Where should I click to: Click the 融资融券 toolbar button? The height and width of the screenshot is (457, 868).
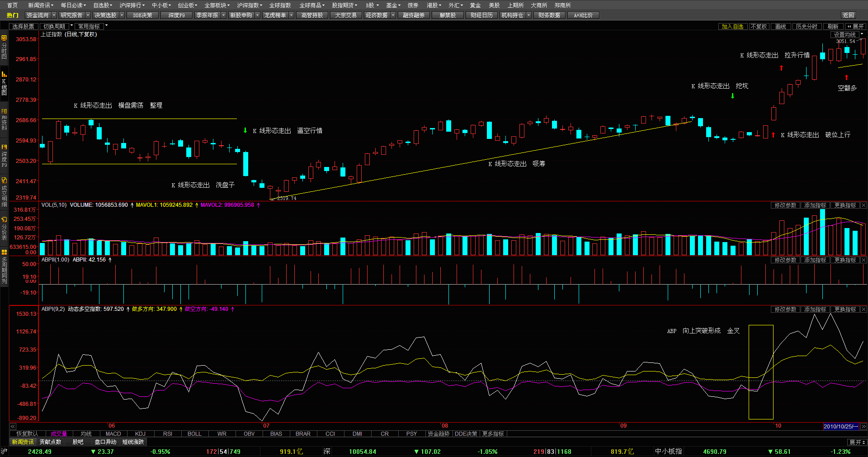pyautogui.click(x=414, y=15)
